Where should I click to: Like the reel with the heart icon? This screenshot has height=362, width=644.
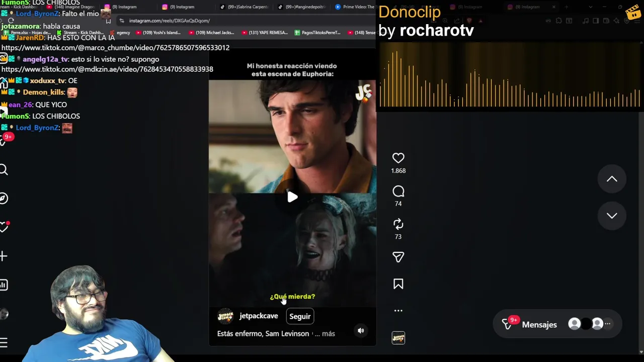tap(398, 158)
